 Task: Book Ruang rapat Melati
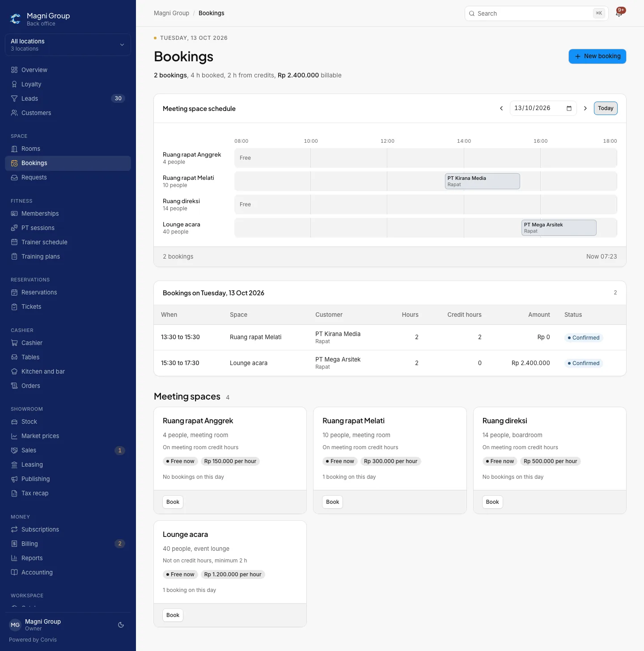coord(332,502)
